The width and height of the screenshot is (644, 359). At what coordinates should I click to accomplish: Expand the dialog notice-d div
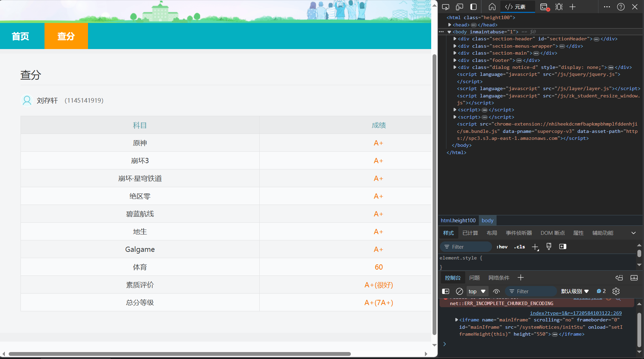(x=455, y=67)
